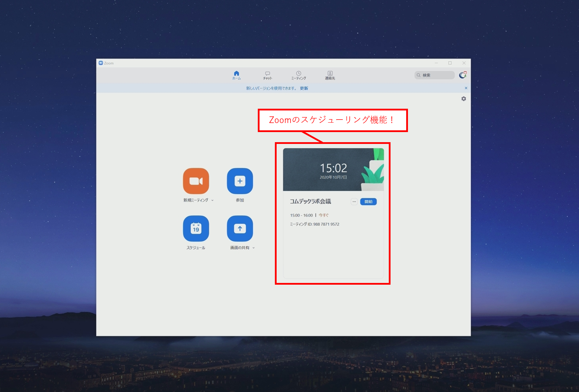Click the search (検索) field
Viewport: 579px width, 392px height.
[x=434, y=75]
